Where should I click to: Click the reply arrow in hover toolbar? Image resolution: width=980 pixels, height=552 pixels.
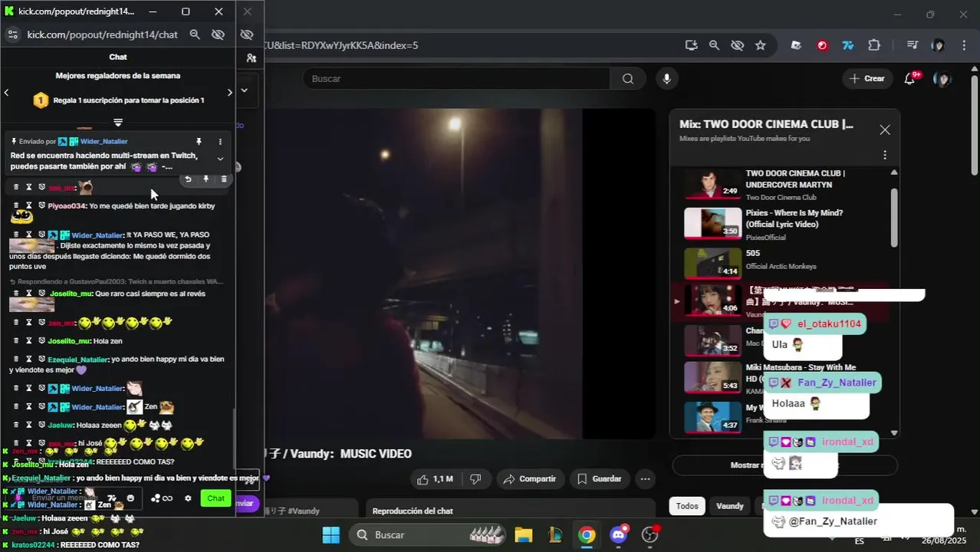click(x=189, y=179)
